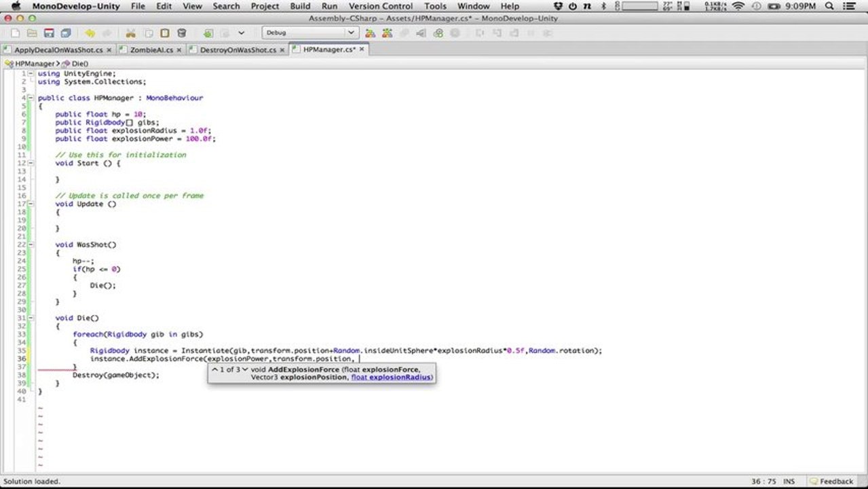Open the Window menu
Image resolution: width=868 pixels, height=489 pixels.
tap(474, 6)
